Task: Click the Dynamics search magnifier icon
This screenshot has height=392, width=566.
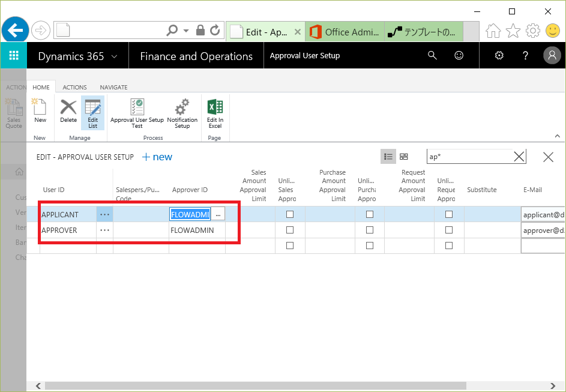Action: tap(432, 55)
